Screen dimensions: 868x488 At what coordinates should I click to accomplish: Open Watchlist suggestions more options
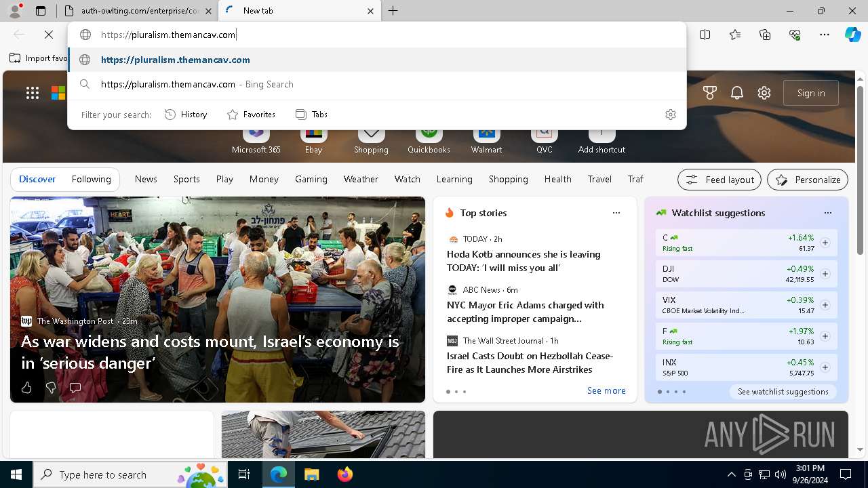(828, 213)
